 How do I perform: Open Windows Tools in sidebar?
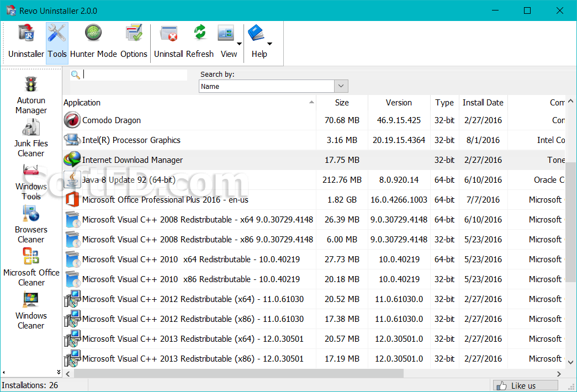point(31,182)
